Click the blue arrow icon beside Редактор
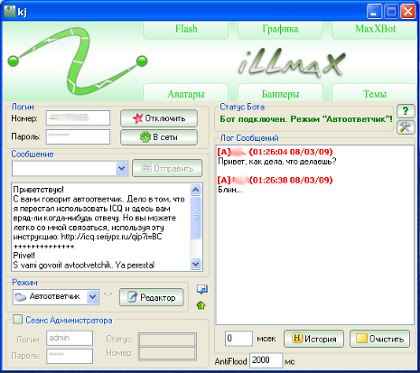 (202, 290)
